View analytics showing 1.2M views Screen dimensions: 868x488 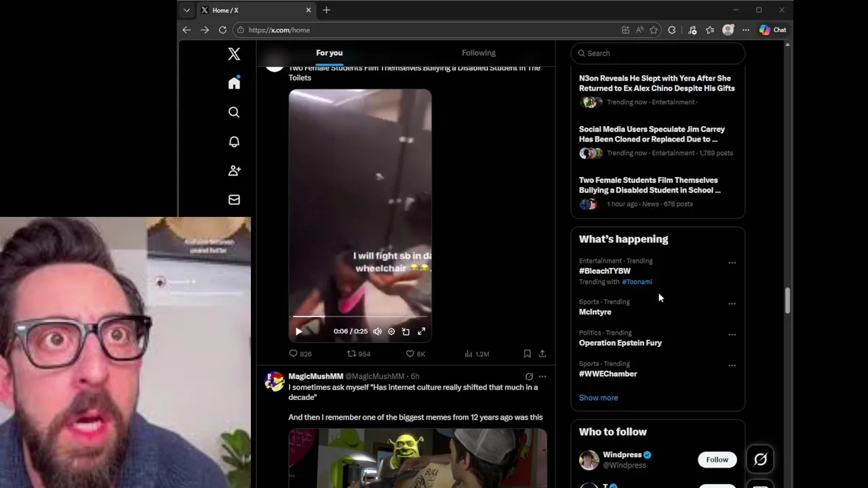point(477,354)
